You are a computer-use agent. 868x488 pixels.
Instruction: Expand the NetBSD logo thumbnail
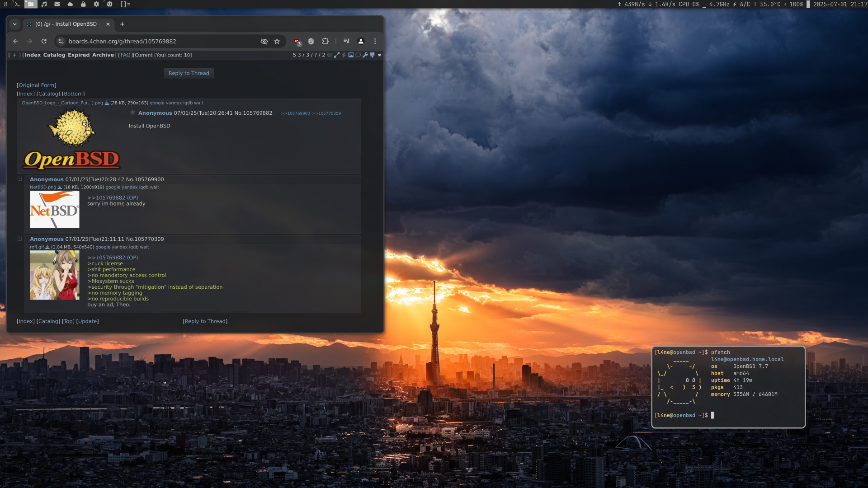[55, 209]
